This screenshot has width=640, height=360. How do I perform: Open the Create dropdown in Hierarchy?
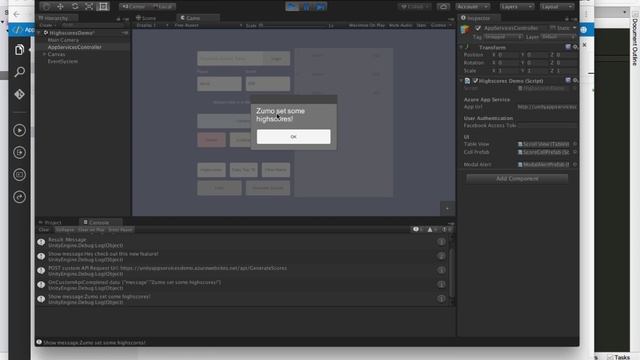(48, 25)
